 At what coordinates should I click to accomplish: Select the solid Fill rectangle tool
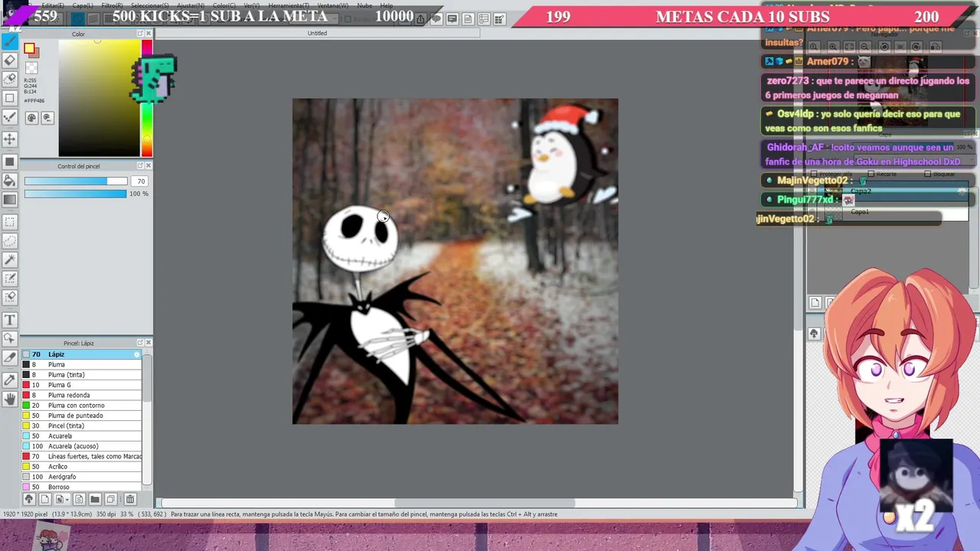10,161
